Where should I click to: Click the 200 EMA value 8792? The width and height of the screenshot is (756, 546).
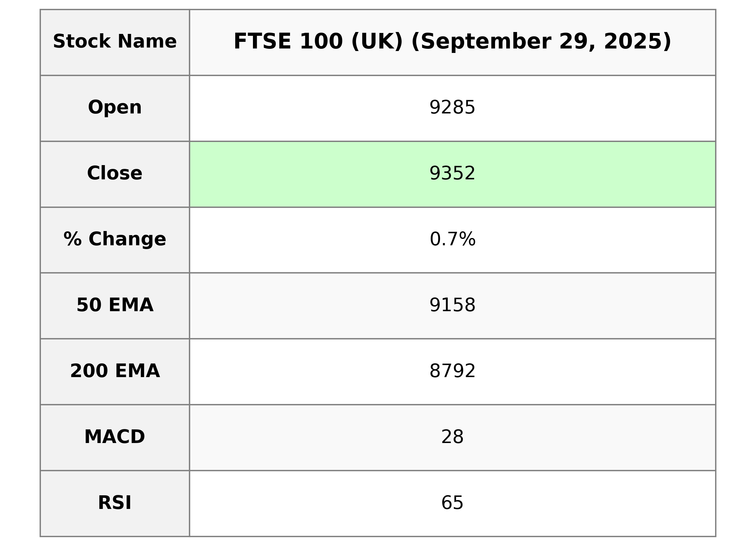pos(452,371)
